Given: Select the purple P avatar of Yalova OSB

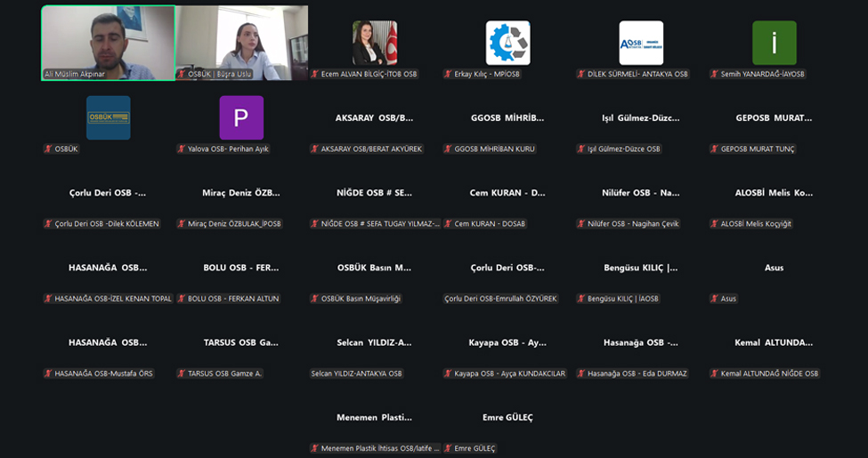Looking at the screenshot, I should coord(241,117).
